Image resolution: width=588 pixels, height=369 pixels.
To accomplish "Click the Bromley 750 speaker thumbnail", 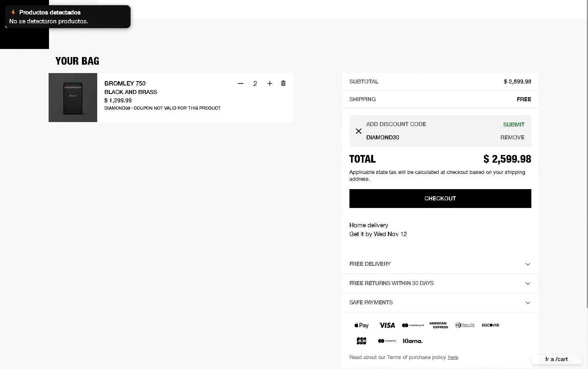I will pos(73,98).
